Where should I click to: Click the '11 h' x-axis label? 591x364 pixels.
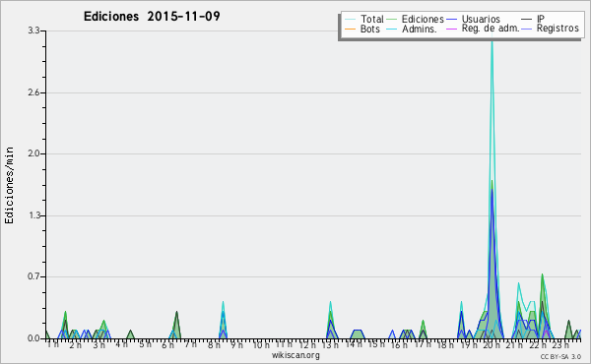coord(284,344)
